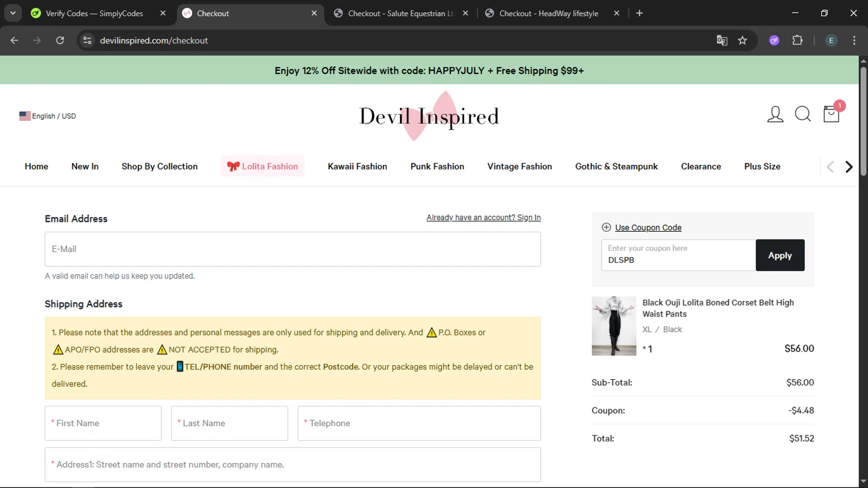Open the Clearance menu item
This screenshot has width=868, height=488.
click(x=701, y=167)
